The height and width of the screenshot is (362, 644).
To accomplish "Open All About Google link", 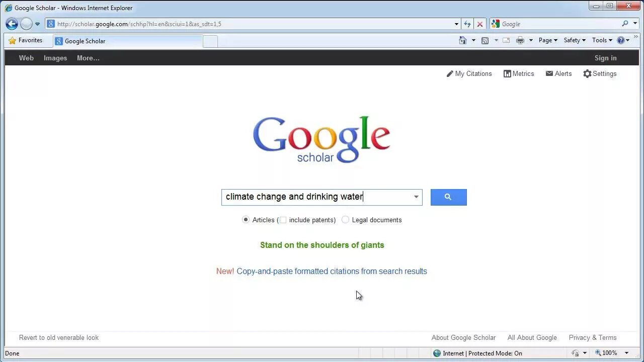I will pyautogui.click(x=532, y=337).
